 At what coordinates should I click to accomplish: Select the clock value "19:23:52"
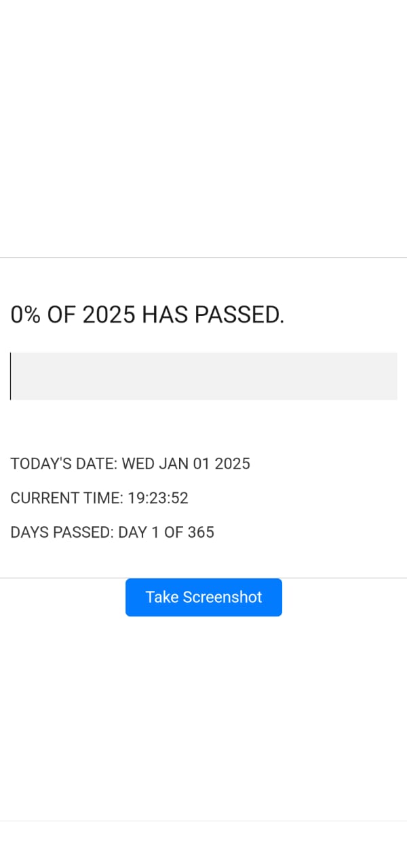tap(158, 498)
